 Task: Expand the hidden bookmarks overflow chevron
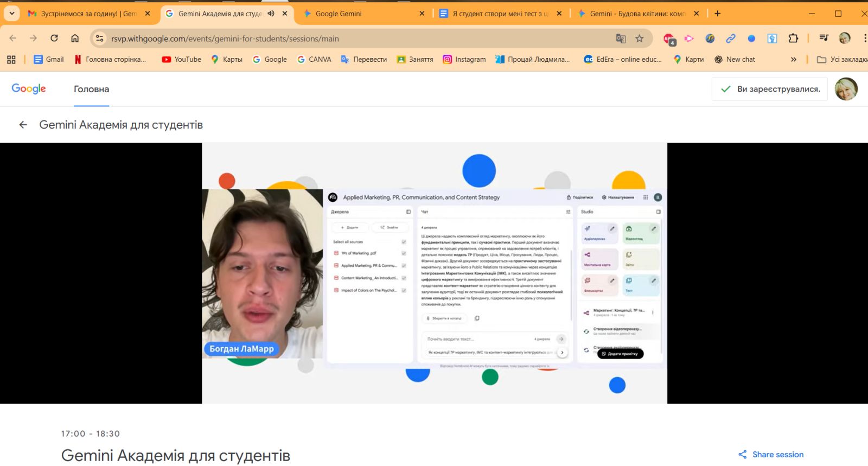(x=794, y=60)
